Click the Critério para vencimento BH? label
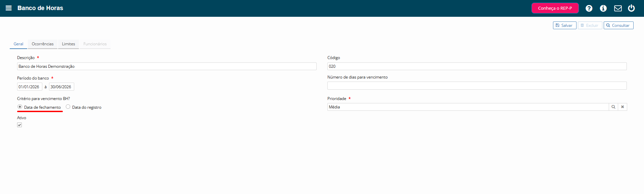Screen dimensions: 644x194 [44, 99]
